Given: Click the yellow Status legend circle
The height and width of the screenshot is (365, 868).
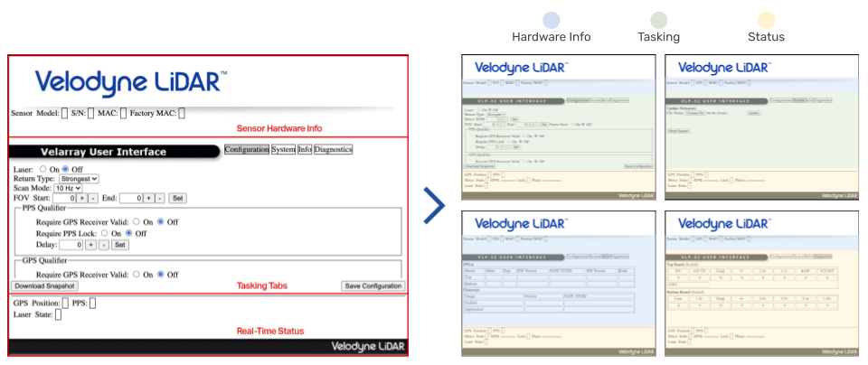Looking at the screenshot, I should [x=766, y=21].
